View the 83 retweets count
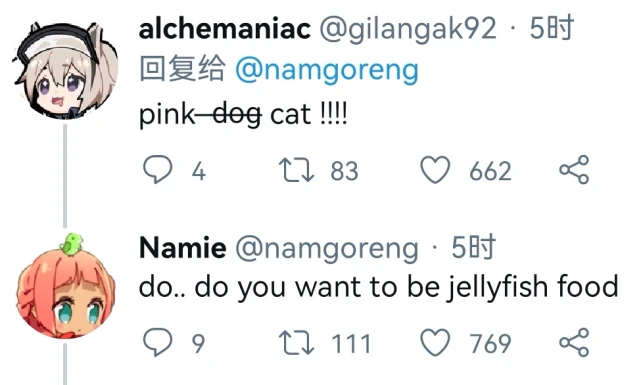Image resolution: width=641 pixels, height=385 pixels. coord(344,171)
